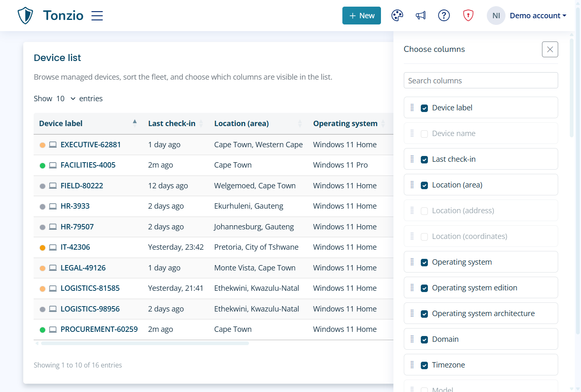Open the theme palette icon

coord(397,16)
